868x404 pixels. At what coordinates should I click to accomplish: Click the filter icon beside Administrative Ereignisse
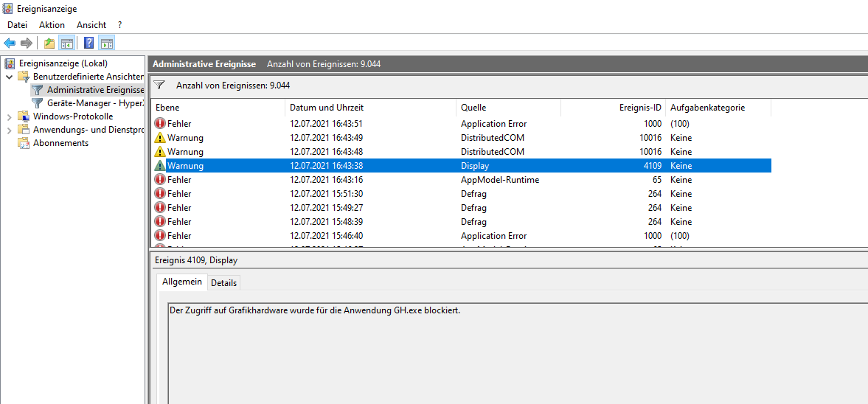[38, 90]
